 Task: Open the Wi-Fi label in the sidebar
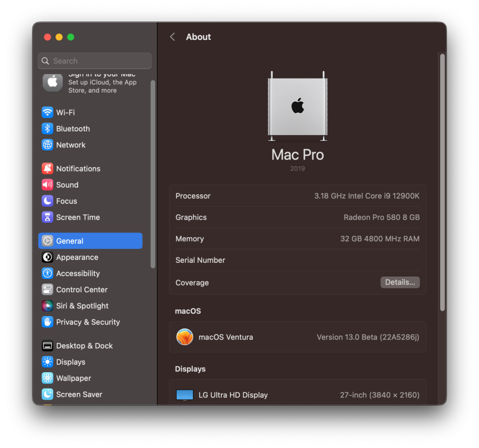[65, 112]
